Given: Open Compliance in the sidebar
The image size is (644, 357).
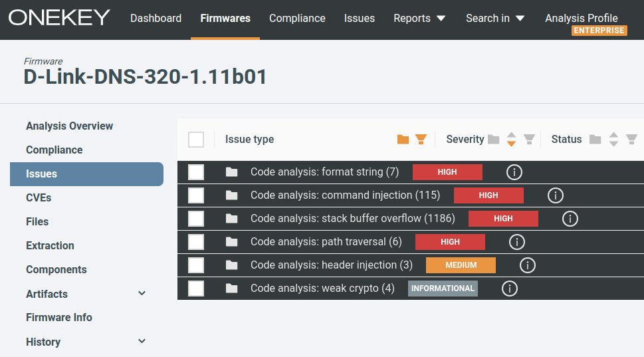Looking at the screenshot, I should 54,150.
